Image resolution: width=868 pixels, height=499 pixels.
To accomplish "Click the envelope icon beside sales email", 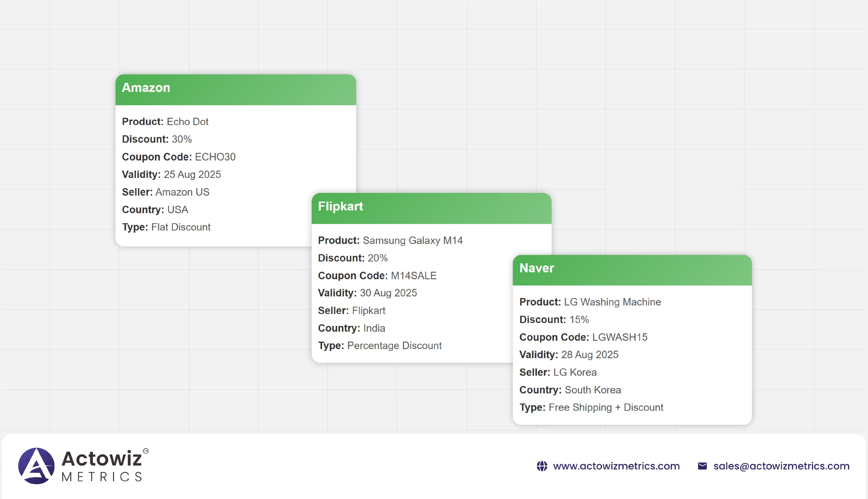I will [x=702, y=466].
